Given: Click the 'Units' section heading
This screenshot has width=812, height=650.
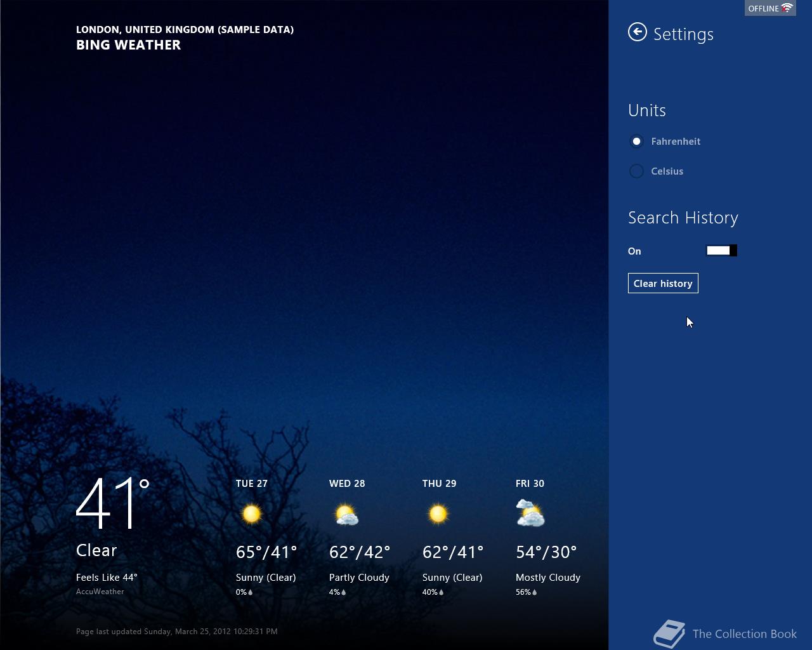Looking at the screenshot, I should tap(647, 110).
